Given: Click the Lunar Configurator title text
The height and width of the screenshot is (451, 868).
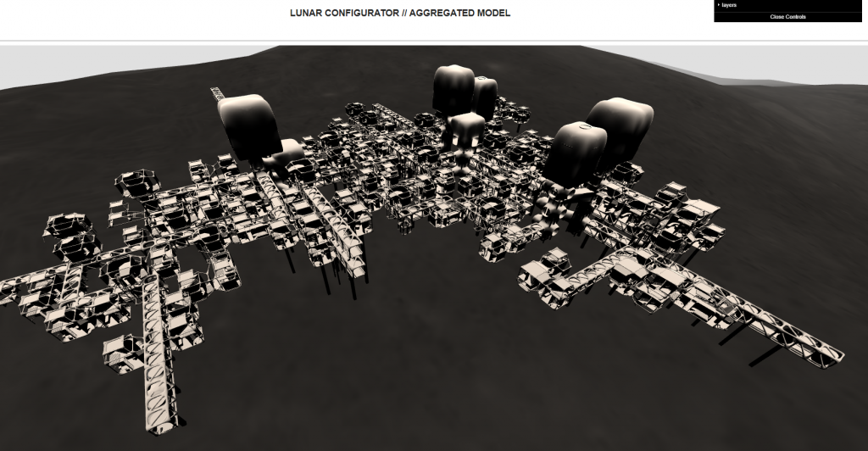Looking at the screenshot, I should tap(400, 14).
